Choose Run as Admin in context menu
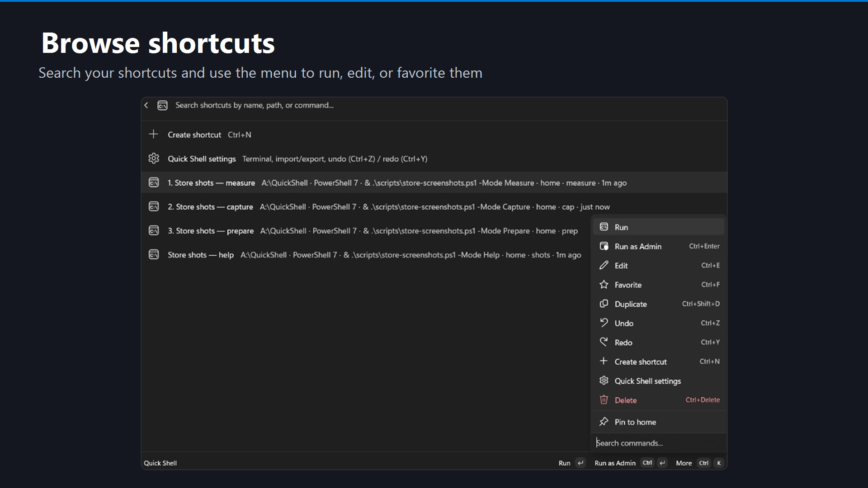 659,246
